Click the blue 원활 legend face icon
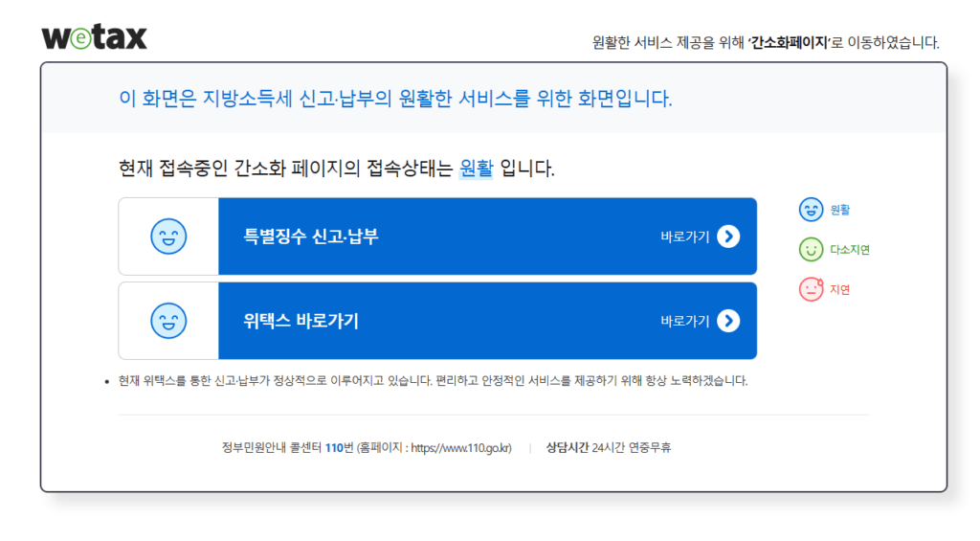Image resolution: width=980 pixels, height=541 pixels. click(x=811, y=210)
